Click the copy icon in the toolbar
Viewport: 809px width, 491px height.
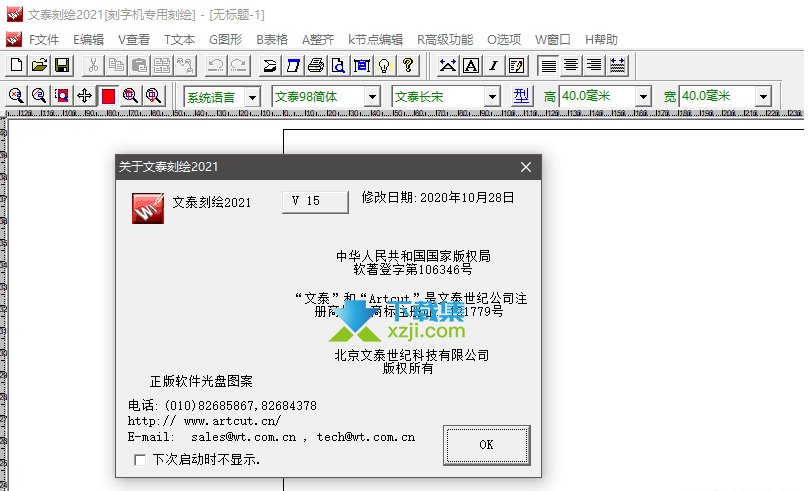coord(116,66)
